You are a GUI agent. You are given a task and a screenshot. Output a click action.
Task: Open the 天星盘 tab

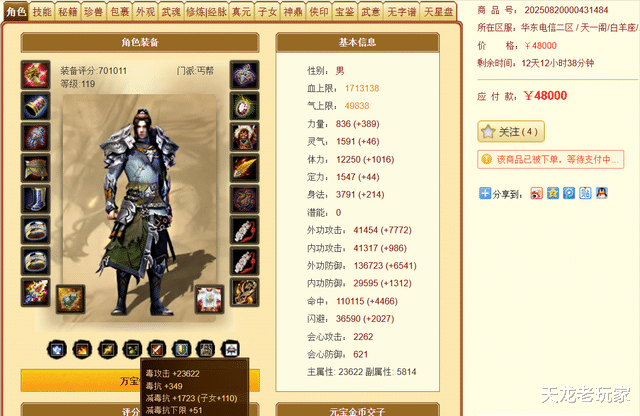(439, 12)
